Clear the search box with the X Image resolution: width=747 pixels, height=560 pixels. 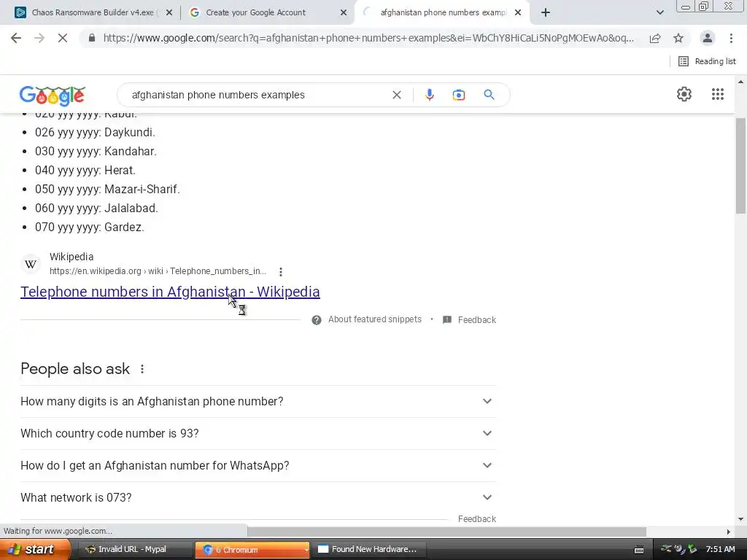[x=396, y=95]
